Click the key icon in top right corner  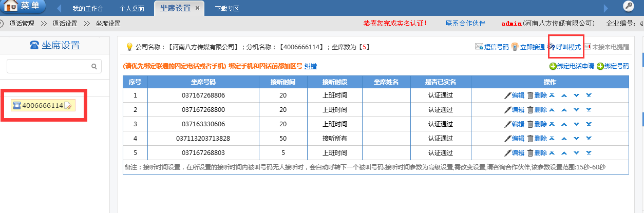628,7
